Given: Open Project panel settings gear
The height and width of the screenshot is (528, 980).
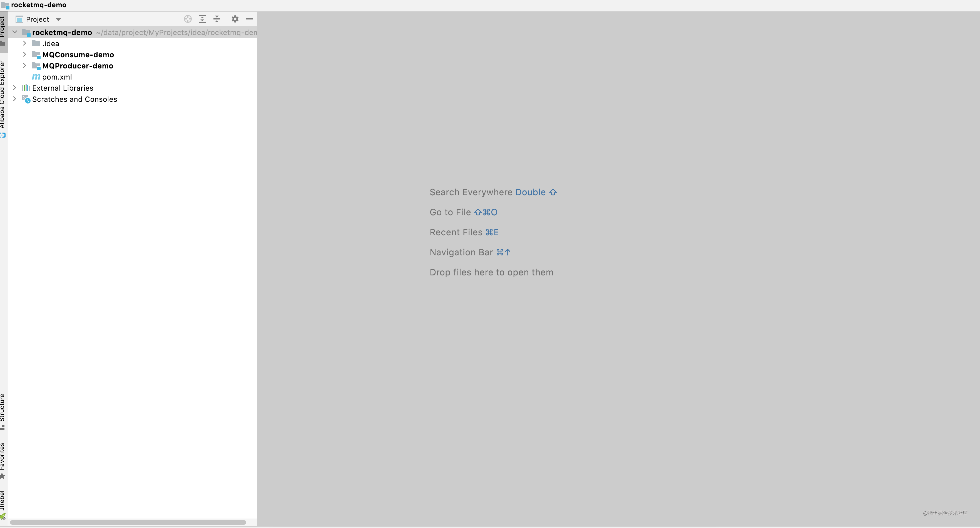Looking at the screenshot, I should point(235,19).
